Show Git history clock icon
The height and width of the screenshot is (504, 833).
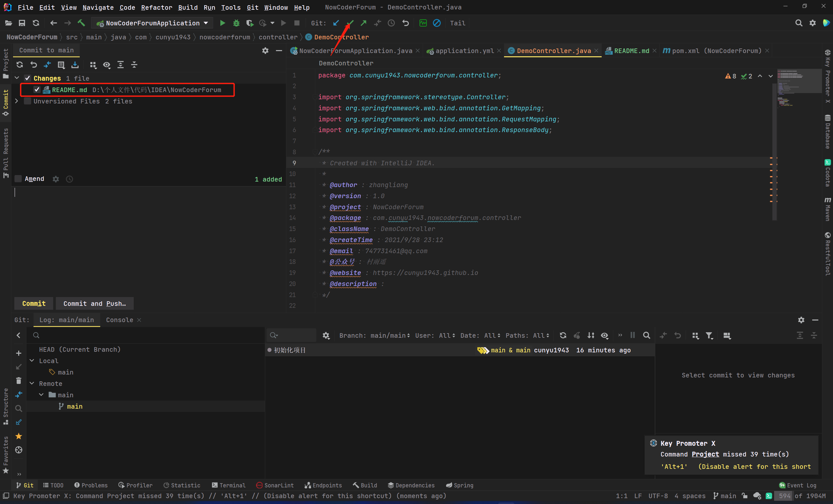391,23
